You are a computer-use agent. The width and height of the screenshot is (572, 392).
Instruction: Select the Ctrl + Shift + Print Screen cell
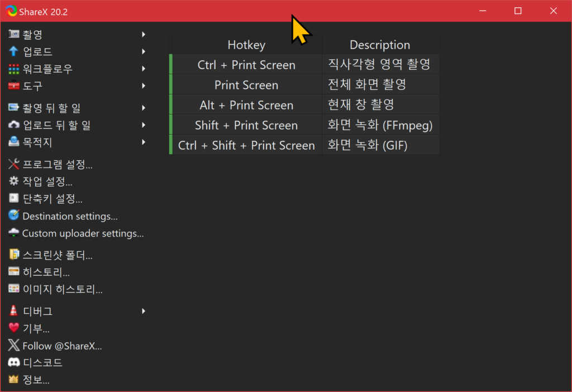tap(246, 145)
